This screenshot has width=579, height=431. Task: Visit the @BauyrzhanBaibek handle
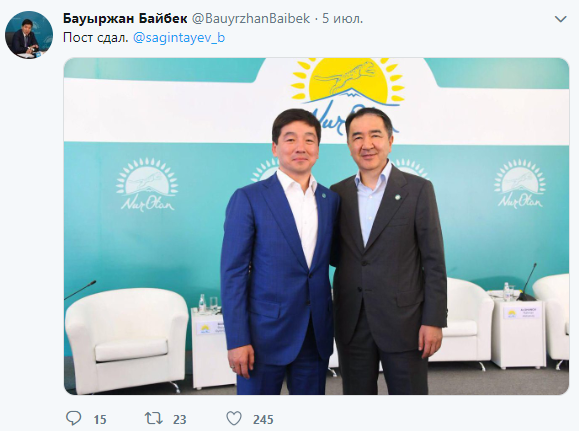(251, 18)
